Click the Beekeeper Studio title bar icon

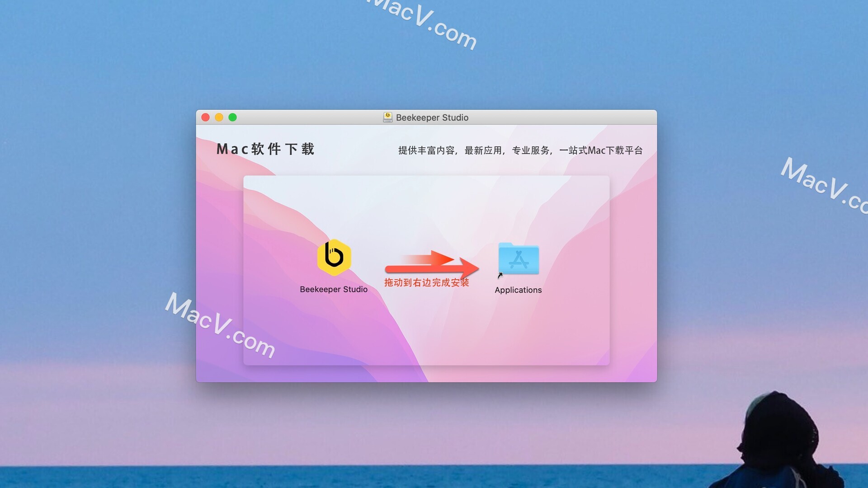click(387, 117)
